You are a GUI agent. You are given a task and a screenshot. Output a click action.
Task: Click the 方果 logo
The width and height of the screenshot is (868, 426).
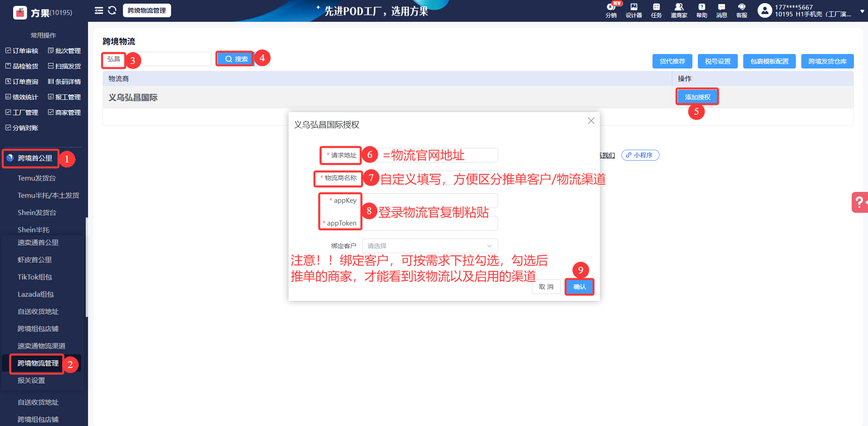tap(20, 12)
